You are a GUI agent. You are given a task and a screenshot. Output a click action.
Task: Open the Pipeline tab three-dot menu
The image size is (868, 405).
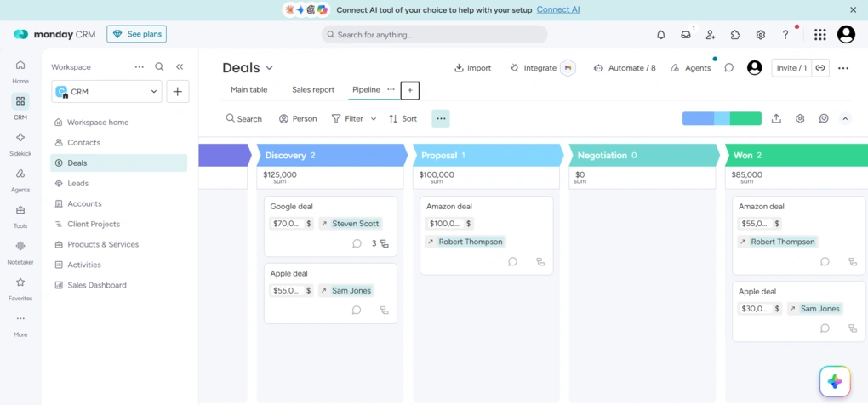391,89
